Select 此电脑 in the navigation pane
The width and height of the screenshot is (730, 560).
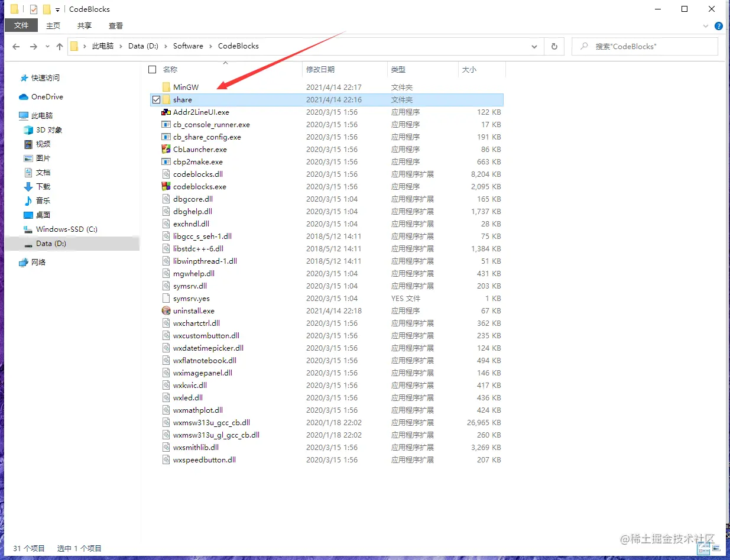[x=35, y=116]
